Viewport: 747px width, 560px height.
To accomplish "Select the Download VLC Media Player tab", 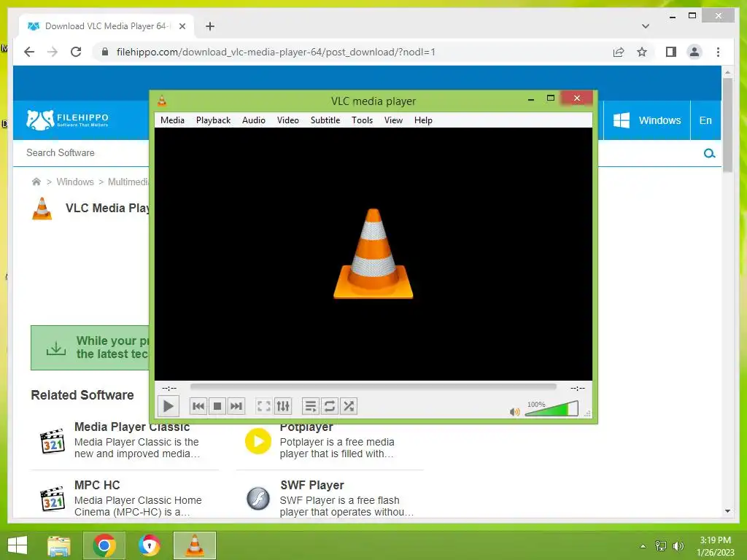I will pyautogui.click(x=106, y=26).
